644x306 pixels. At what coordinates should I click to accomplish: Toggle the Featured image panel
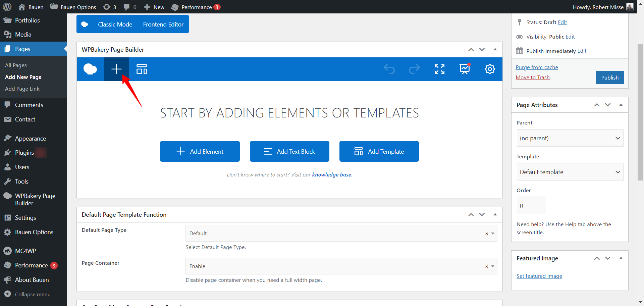pos(621,258)
